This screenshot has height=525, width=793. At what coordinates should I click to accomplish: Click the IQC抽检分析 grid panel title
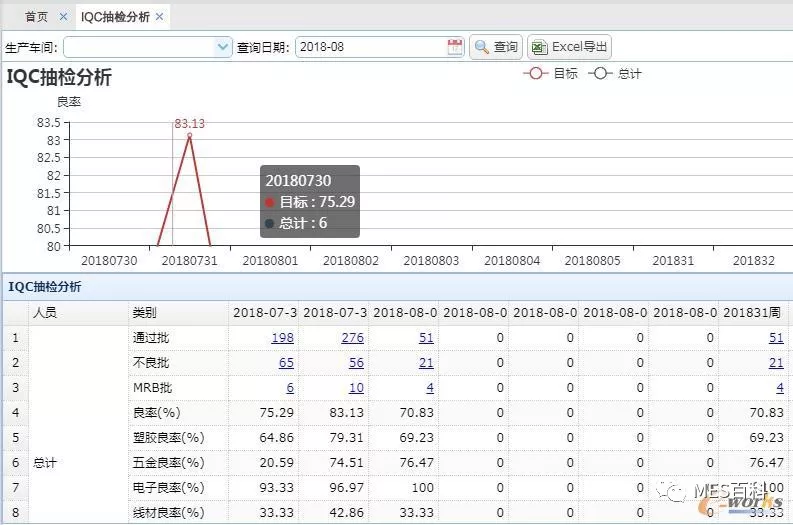coord(45,287)
